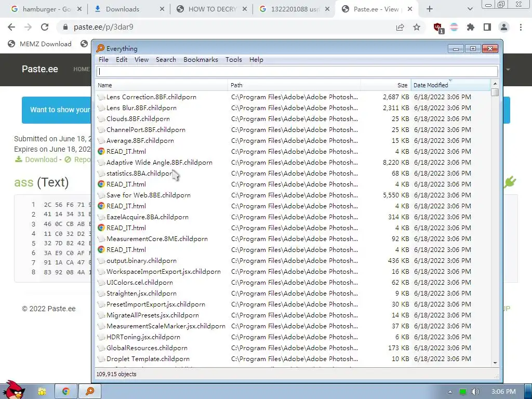Click the Want to show your banner
Screen dimensions: 532x399
coord(57,110)
